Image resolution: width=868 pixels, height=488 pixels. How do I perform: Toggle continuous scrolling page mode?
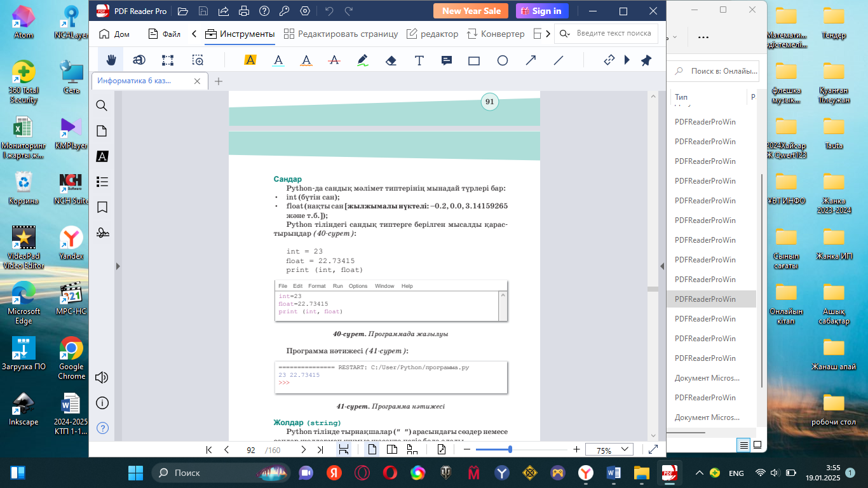click(344, 450)
